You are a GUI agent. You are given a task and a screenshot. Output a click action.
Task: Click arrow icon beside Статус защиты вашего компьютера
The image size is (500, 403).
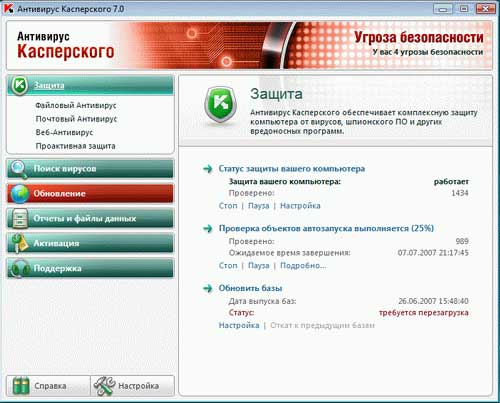pos(208,169)
